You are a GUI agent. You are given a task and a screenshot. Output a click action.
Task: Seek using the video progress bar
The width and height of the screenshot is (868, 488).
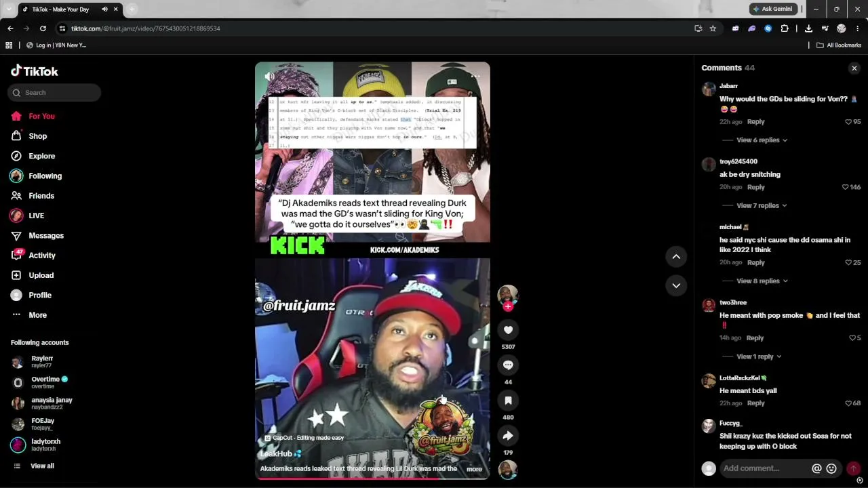point(372,479)
